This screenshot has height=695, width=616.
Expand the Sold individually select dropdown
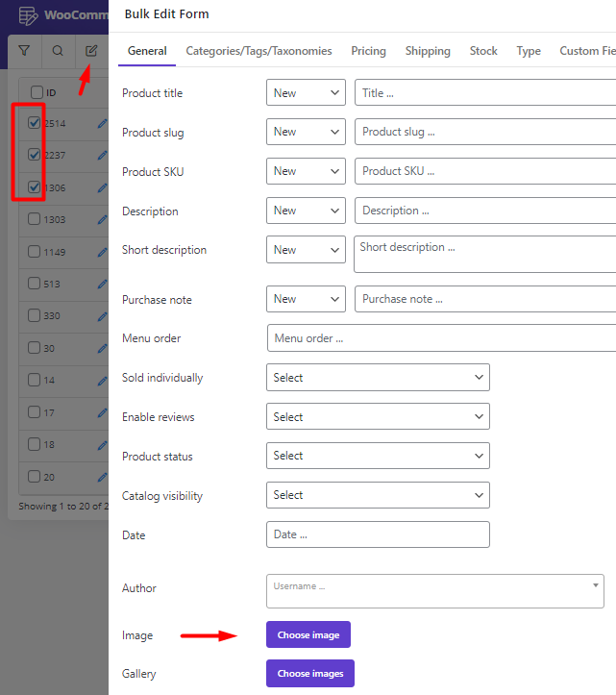(378, 377)
